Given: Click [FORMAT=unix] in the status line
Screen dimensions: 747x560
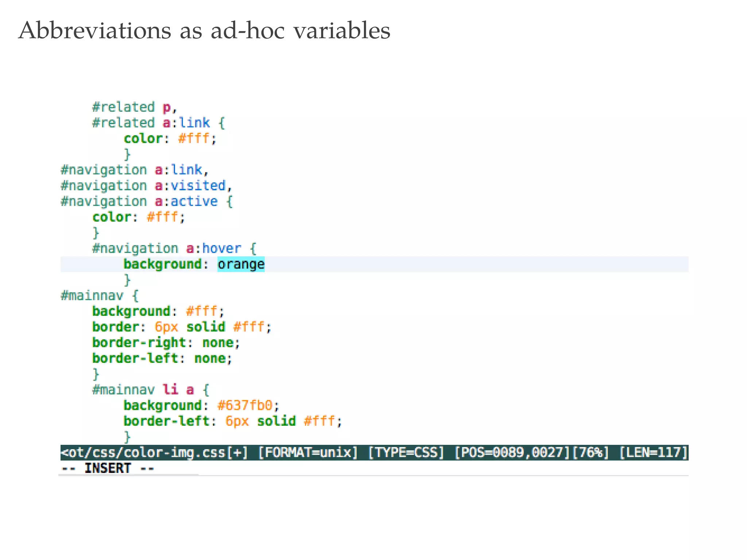Looking at the screenshot, I should point(308,452).
